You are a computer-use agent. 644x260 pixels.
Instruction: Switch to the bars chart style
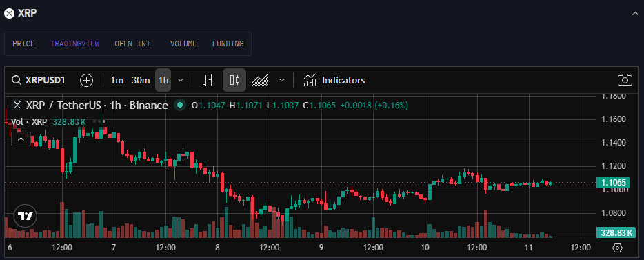tap(209, 80)
